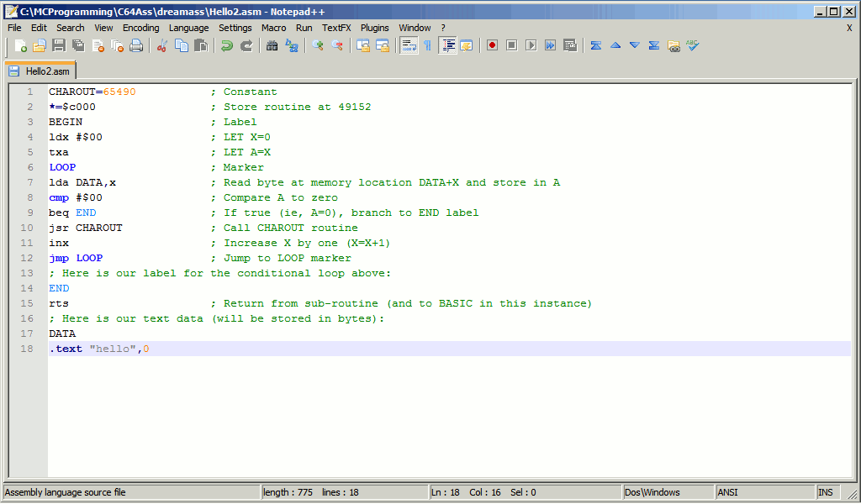This screenshot has width=861, height=504.
Task: Click line 12 containing jmp LOOP
Action: tap(76, 258)
